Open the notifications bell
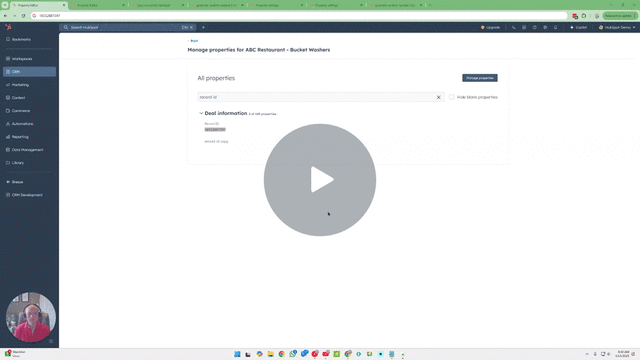 click(x=556, y=27)
